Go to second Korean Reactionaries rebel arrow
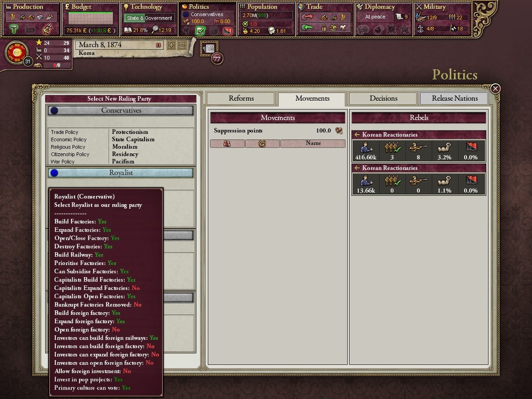The height and width of the screenshot is (399, 532). point(356,168)
